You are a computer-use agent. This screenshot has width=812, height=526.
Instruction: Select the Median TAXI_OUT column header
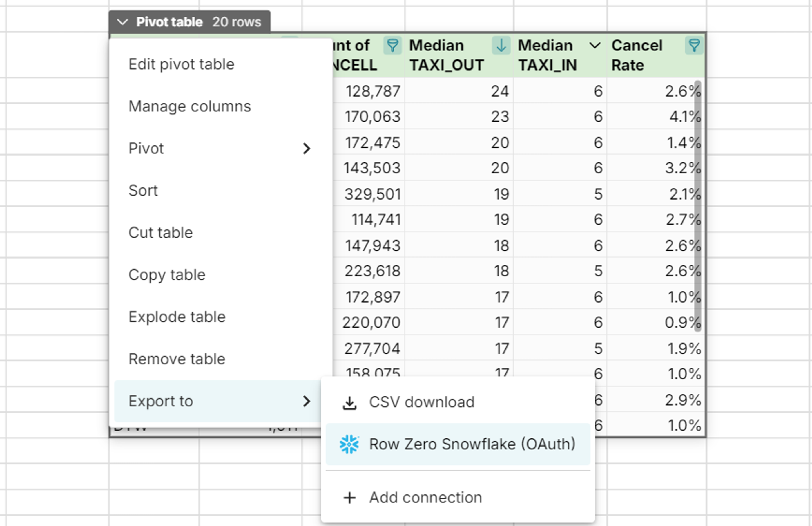click(x=459, y=55)
